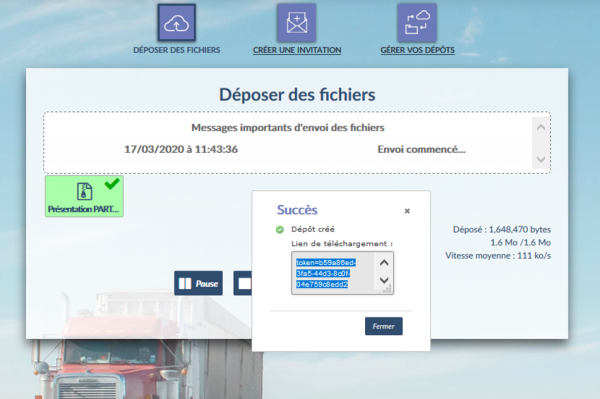This screenshot has height=399, width=600.
Task: Click the stop button next to Pause
Action: coord(243,283)
